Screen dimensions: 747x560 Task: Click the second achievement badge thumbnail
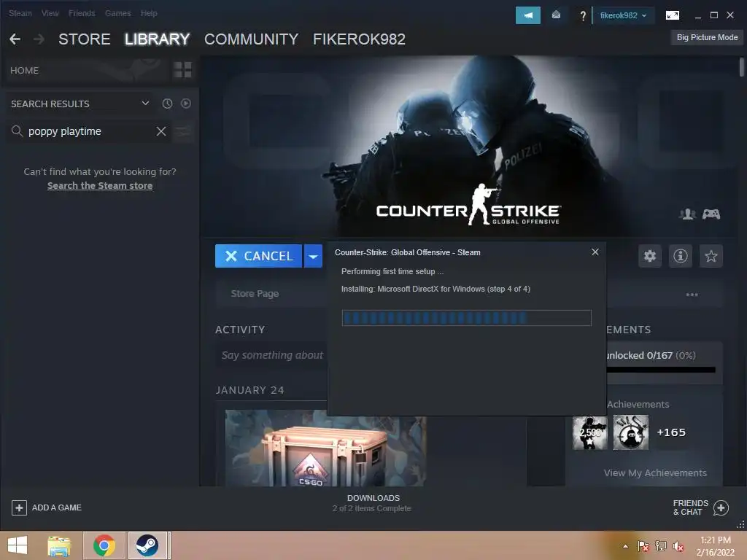pos(631,432)
